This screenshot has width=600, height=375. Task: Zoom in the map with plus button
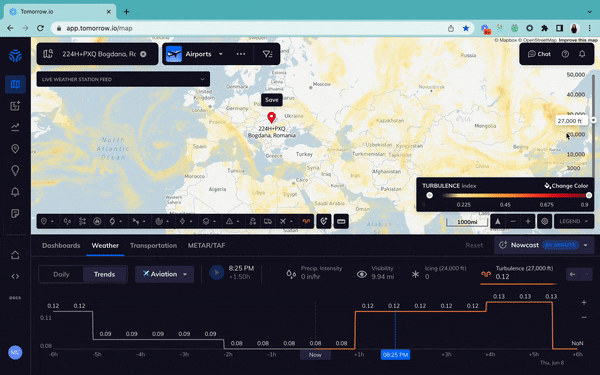tap(528, 221)
